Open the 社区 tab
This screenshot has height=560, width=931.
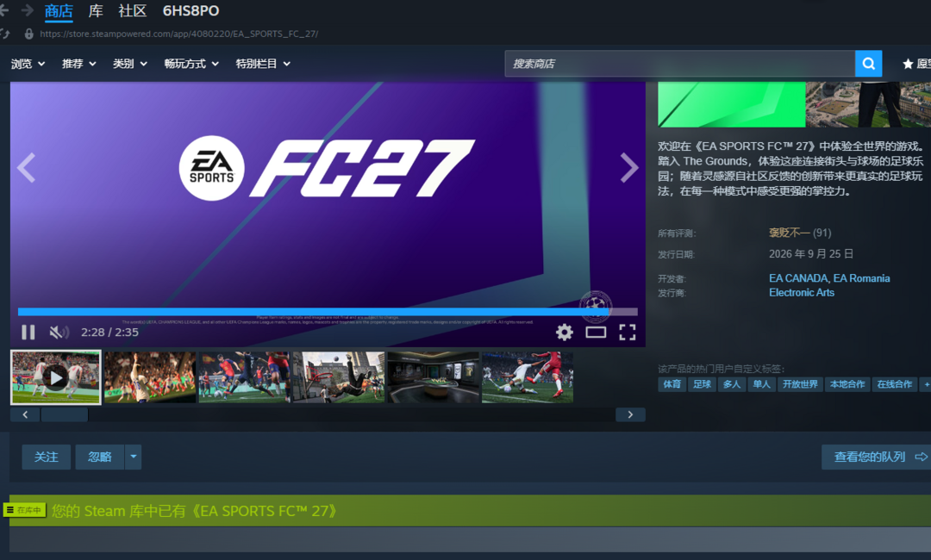[x=133, y=10]
